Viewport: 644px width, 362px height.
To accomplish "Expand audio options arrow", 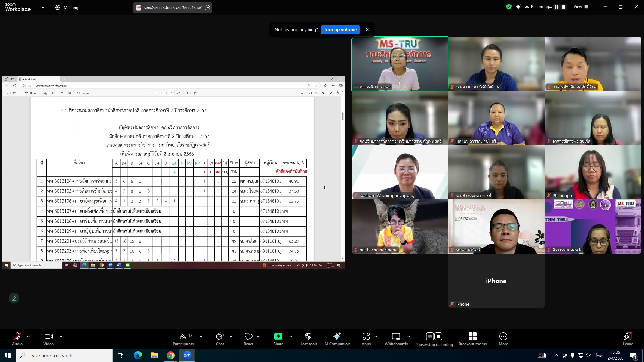I will (28, 336).
